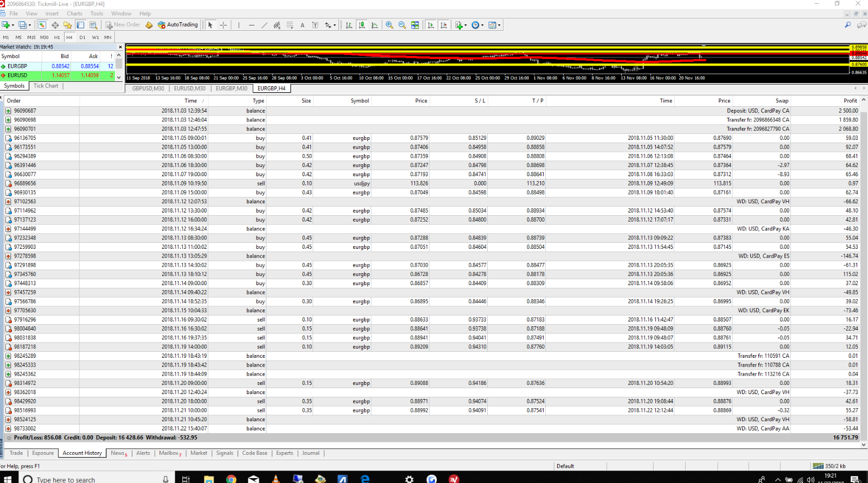868x483 pixels.
Task: Set timeframe to D1
Action: pos(82,37)
